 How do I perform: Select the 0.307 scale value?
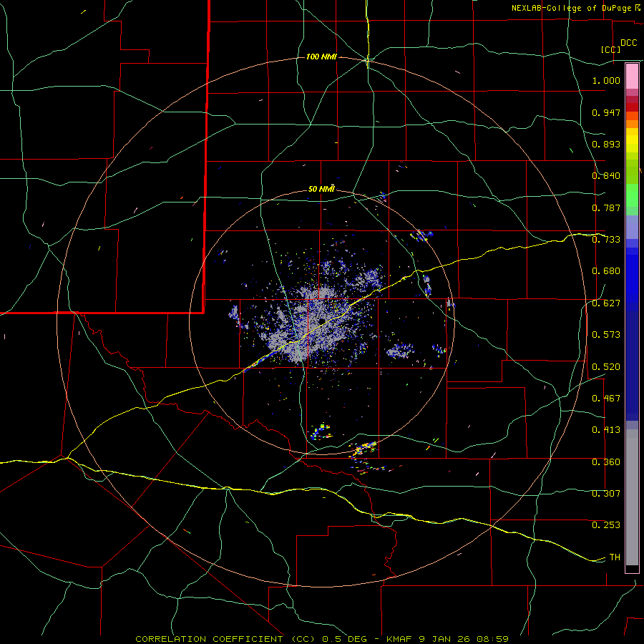tap(606, 494)
